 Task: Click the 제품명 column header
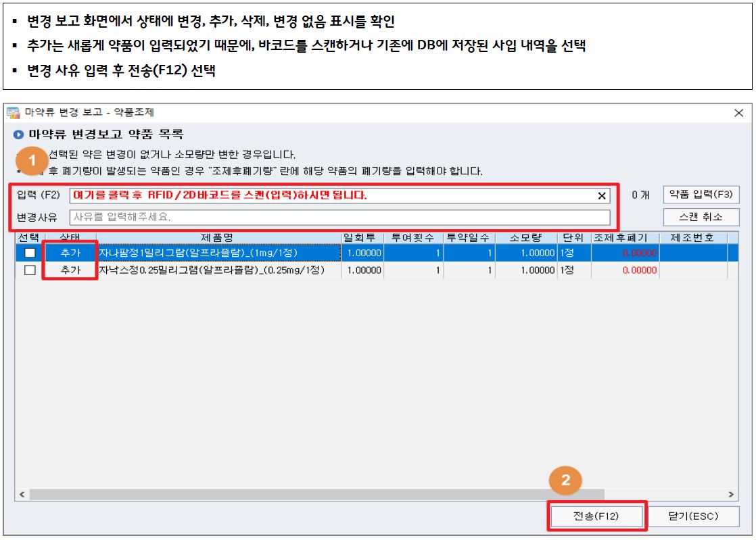(x=219, y=238)
